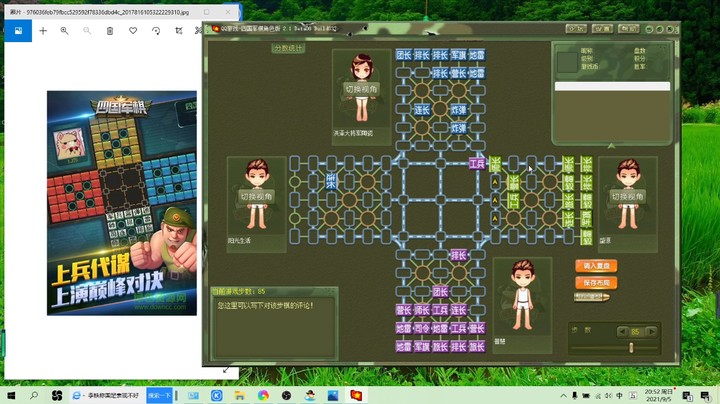Viewport: 720px width, 404px height.
Task: Click 切换视角 on the left player
Action: pyautogui.click(x=256, y=196)
